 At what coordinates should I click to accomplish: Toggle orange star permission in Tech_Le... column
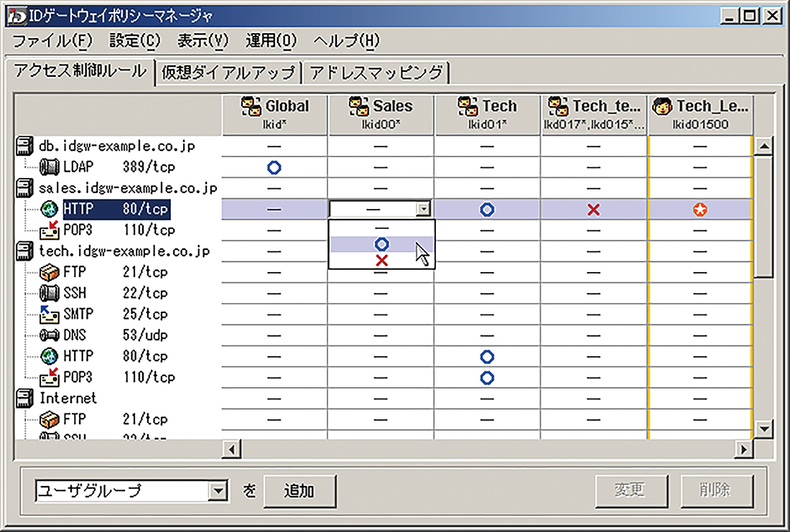coord(700,210)
